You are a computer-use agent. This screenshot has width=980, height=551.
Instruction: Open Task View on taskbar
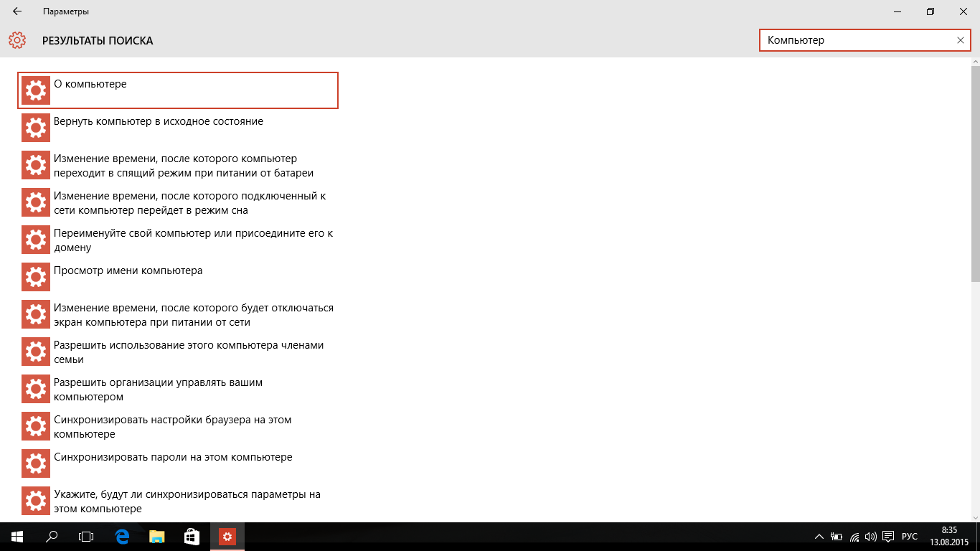[x=86, y=537]
